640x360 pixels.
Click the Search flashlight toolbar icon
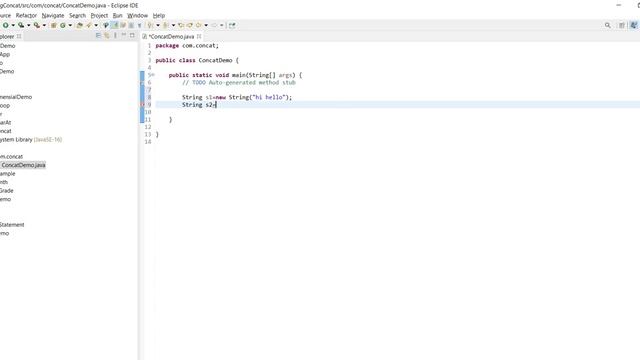(89, 25)
